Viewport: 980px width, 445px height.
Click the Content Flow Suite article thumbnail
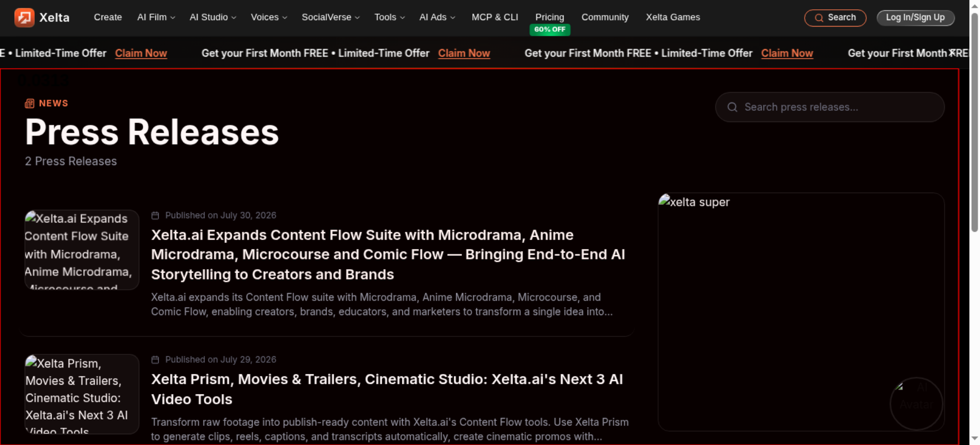coord(82,250)
